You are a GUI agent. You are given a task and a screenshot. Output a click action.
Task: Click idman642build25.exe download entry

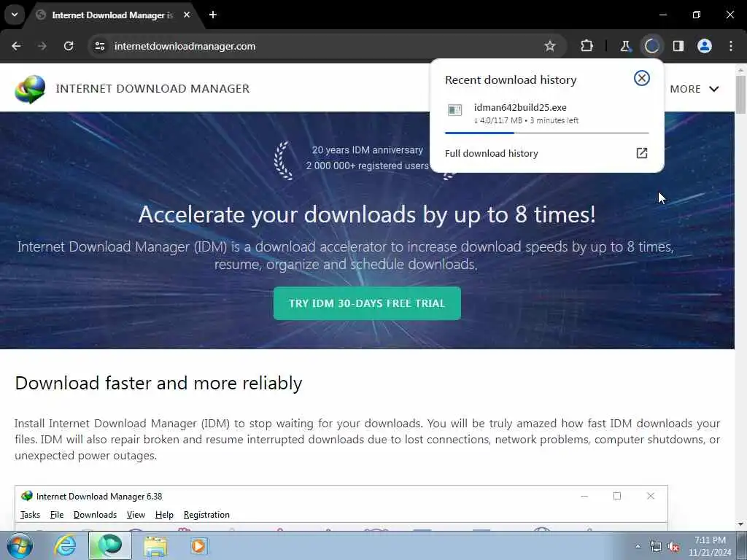pyautogui.click(x=546, y=113)
